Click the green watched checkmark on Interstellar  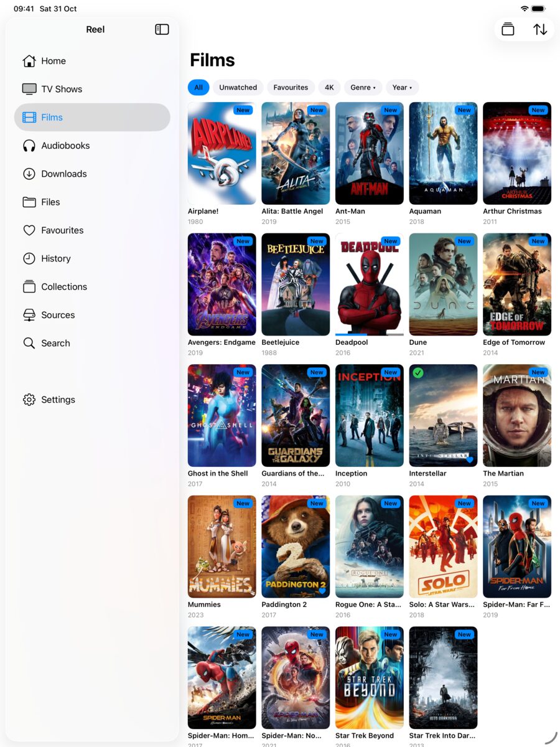[418, 373]
